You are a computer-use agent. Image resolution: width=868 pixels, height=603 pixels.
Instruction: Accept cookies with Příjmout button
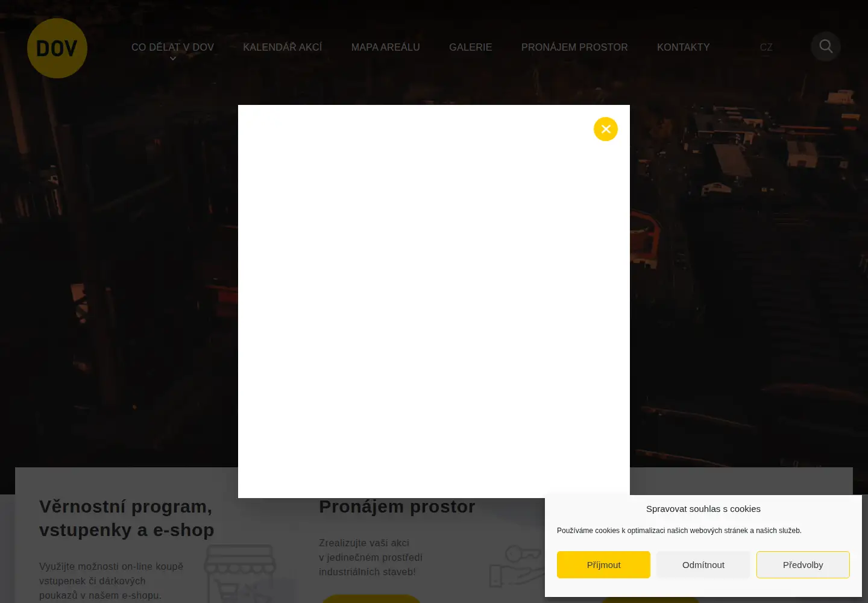click(603, 564)
